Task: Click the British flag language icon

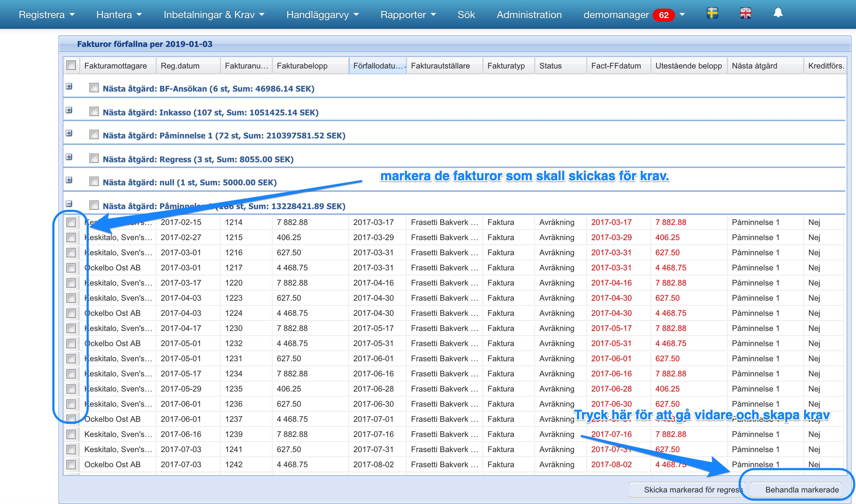Action: coord(745,14)
